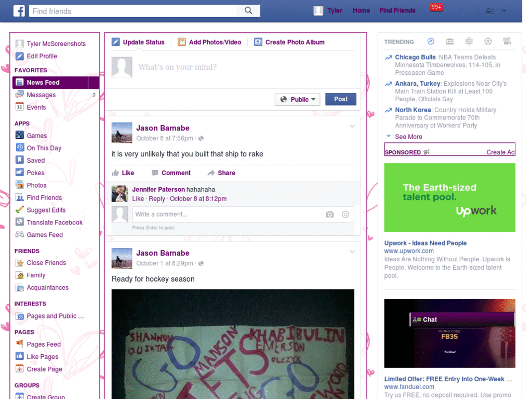Click the Pokes icon
532x399 pixels.
pyautogui.click(x=20, y=172)
